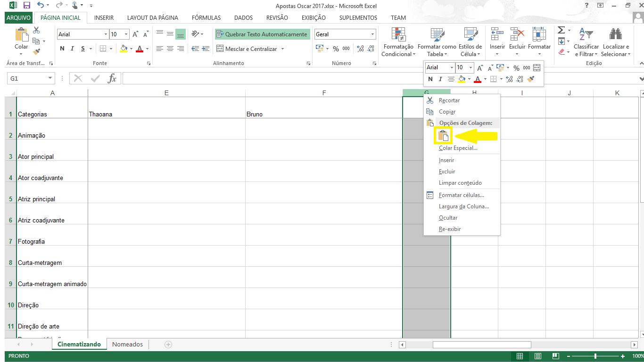The width and height of the screenshot is (644, 362).
Task: Click inside the formula bar input
Action: click(x=380, y=78)
